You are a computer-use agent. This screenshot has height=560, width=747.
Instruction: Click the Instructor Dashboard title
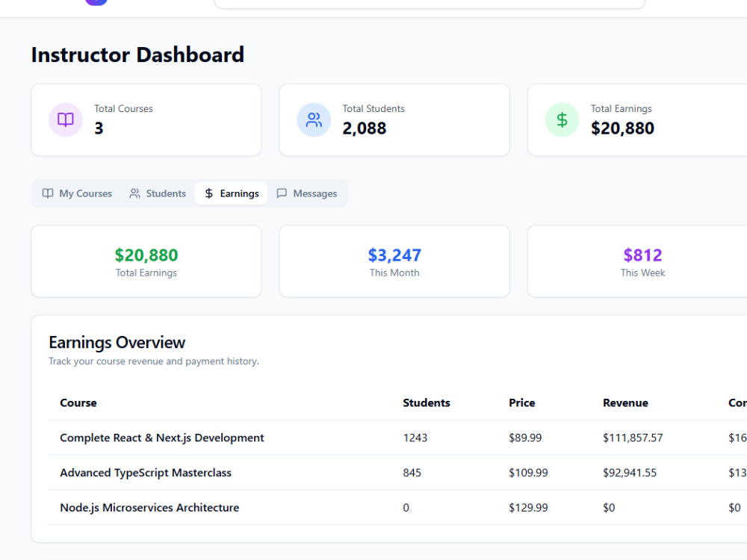point(137,55)
